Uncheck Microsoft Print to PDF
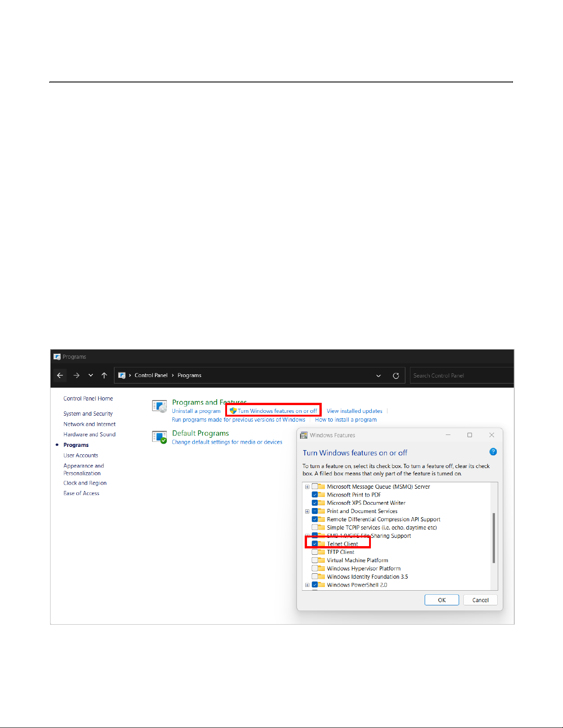 (x=315, y=495)
